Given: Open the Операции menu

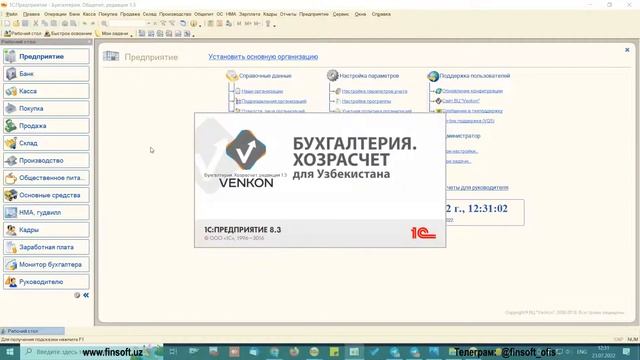Looking at the screenshot, I should coord(55,14).
